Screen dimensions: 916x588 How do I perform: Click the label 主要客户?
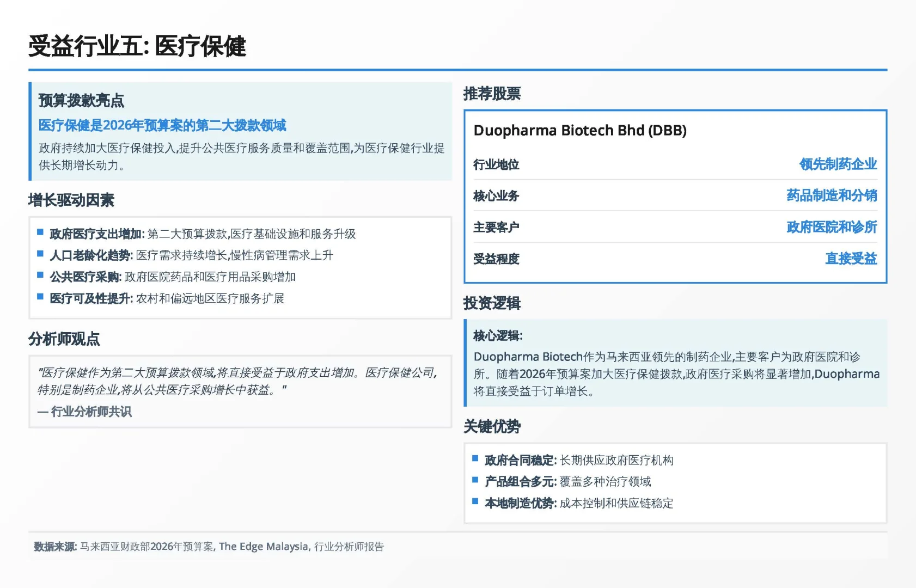tap(496, 227)
